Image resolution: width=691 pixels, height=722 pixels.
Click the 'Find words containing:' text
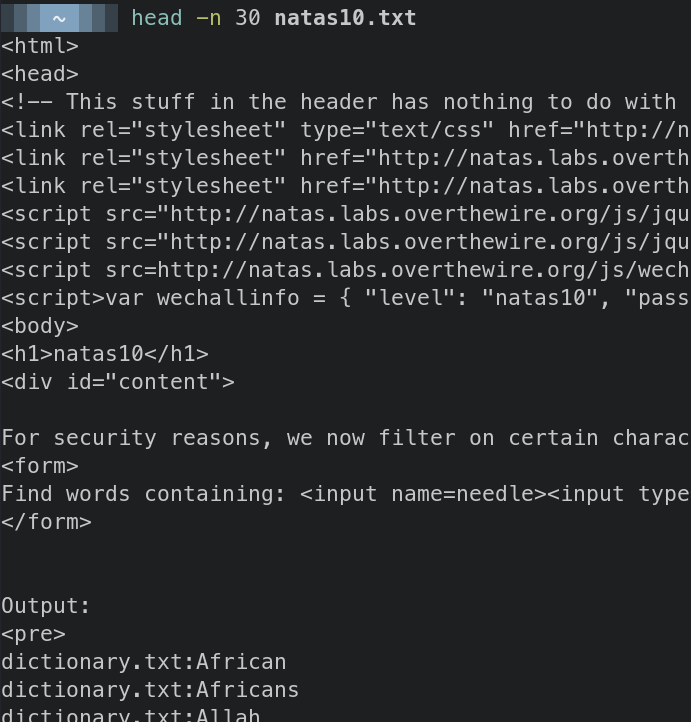coord(143,494)
